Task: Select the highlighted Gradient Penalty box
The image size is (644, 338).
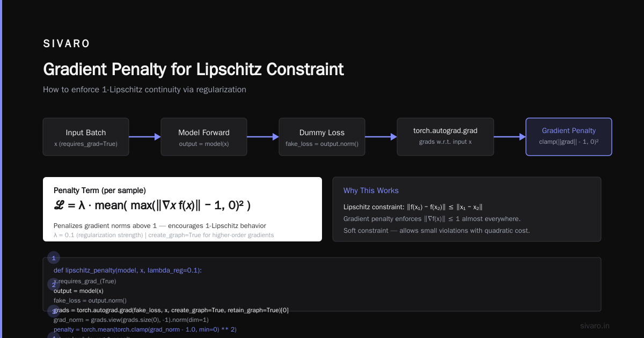Action: [569, 137]
